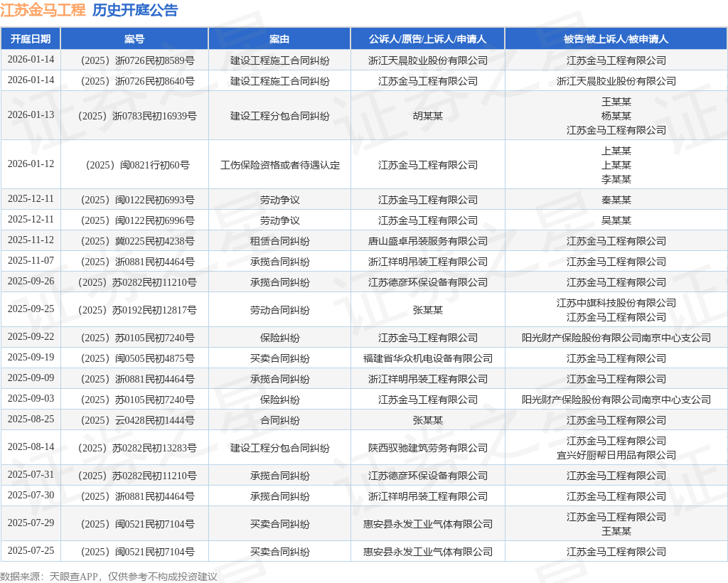Image resolution: width=728 pixels, height=583 pixels.
Task: Select case number (2025)闽0122民初6996号
Action: [x=137, y=220]
